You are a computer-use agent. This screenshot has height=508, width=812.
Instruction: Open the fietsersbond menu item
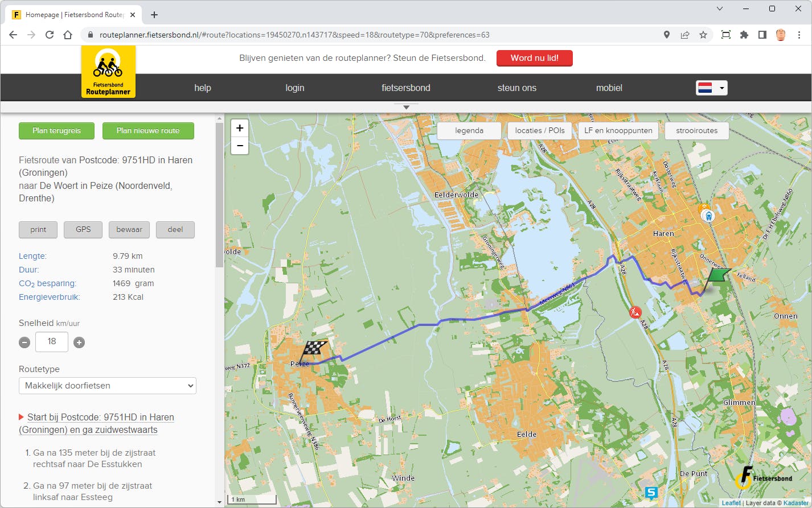click(x=406, y=88)
